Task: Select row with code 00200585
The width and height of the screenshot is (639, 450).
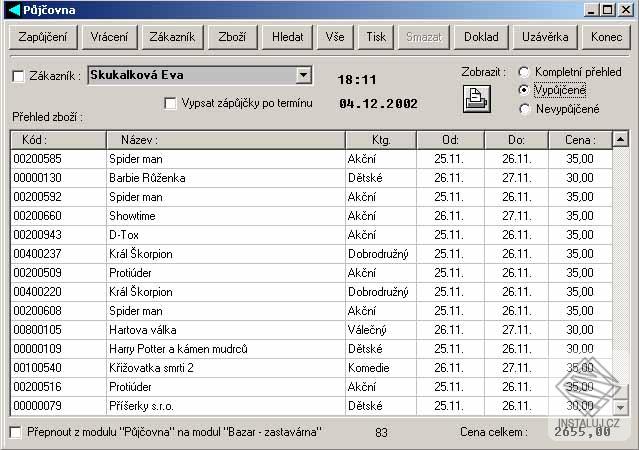Action: click(311, 159)
